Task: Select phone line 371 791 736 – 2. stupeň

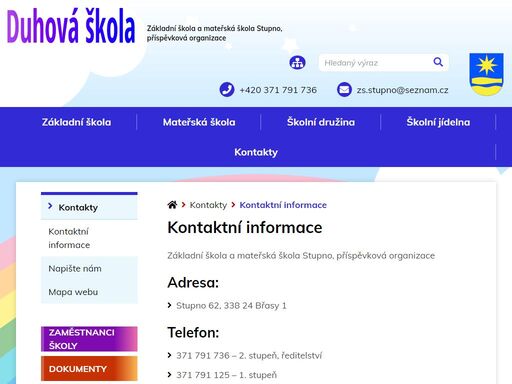Action: (249, 356)
